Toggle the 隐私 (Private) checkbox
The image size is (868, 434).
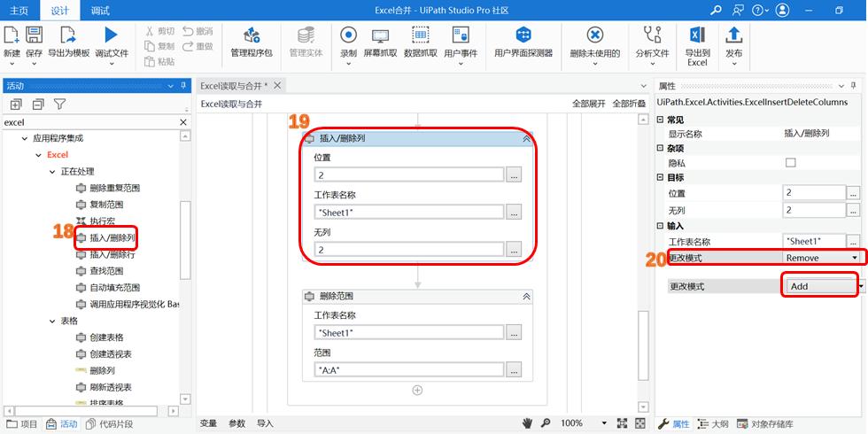[790, 163]
